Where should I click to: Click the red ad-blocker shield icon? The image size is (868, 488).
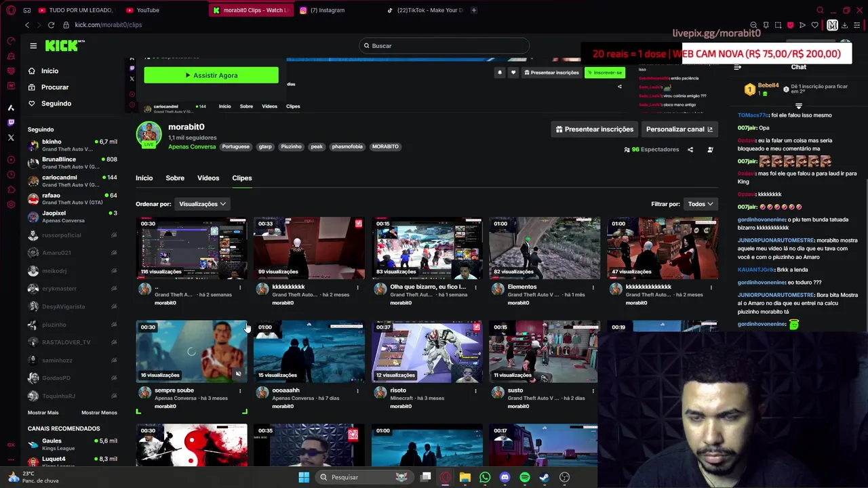(x=790, y=25)
